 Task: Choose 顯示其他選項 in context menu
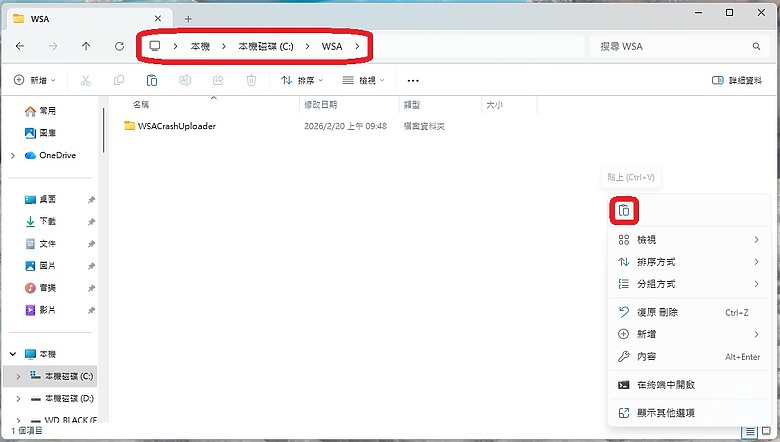point(689,413)
